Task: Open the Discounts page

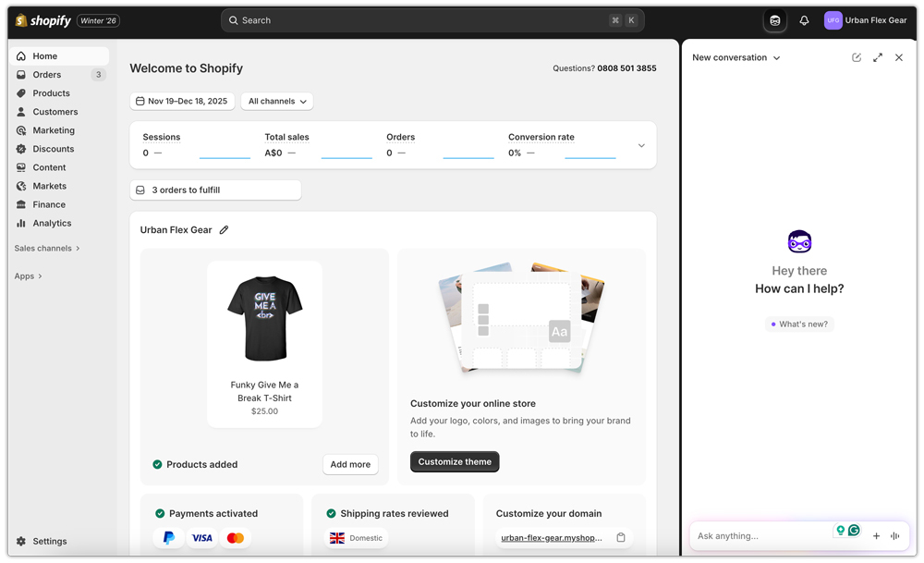Action: 52,148
